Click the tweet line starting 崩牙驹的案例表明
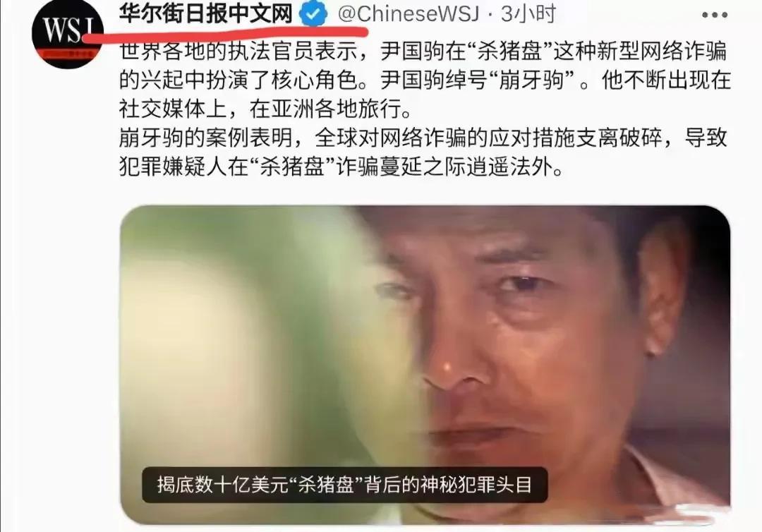 (x=423, y=138)
